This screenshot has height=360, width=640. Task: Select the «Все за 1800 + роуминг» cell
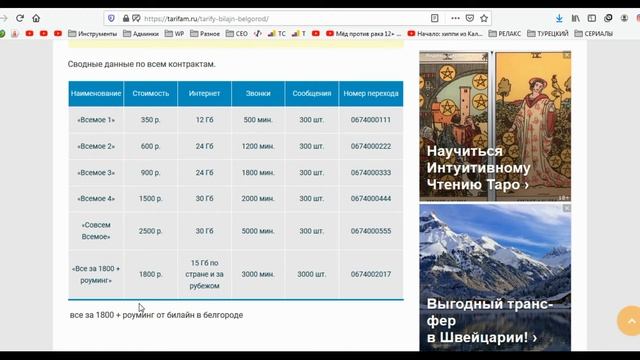[x=96, y=274]
